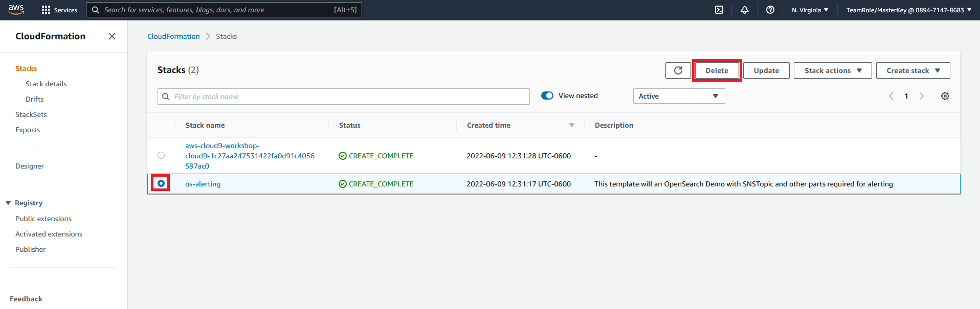Click the Update button
980x309 pixels.
click(x=766, y=70)
